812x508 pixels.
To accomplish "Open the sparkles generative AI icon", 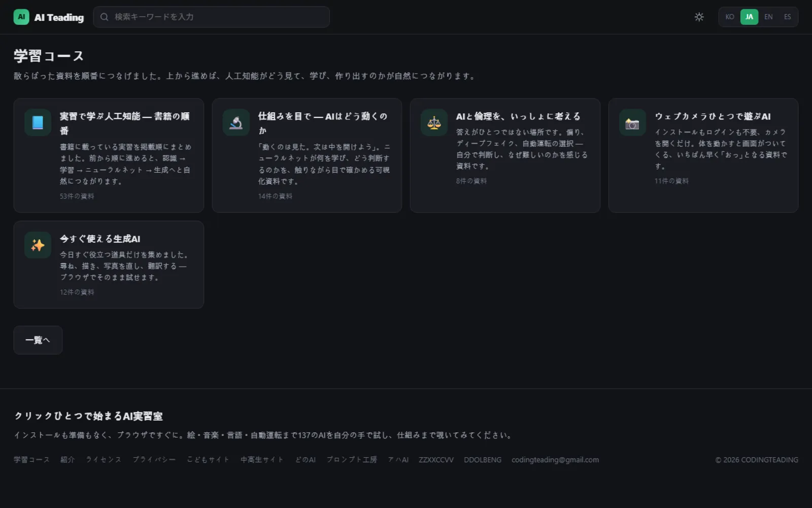I will pyautogui.click(x=38, y=245).
